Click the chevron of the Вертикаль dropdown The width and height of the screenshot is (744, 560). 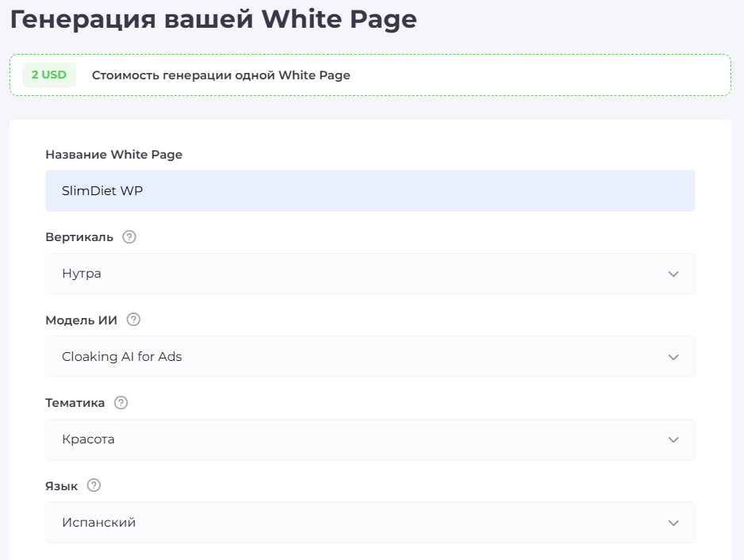pyautogui.click(x=673, y=274)
